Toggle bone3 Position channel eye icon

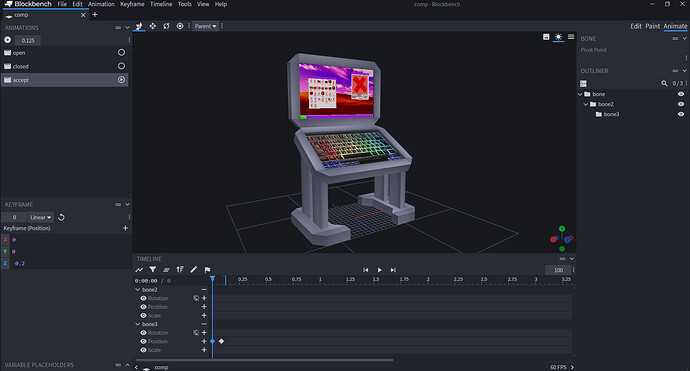(143, 341)
